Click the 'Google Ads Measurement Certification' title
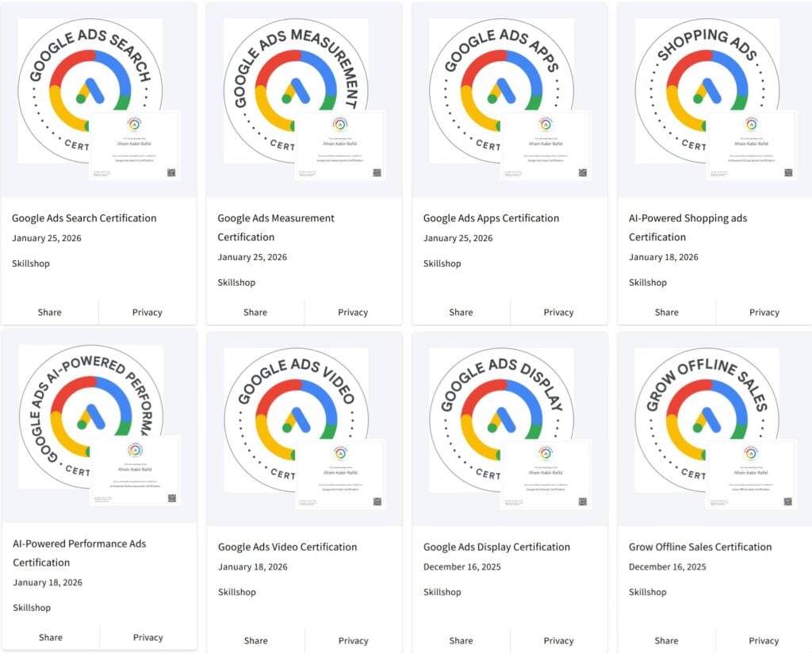812x653 pixels. click(x=276, y=228)
